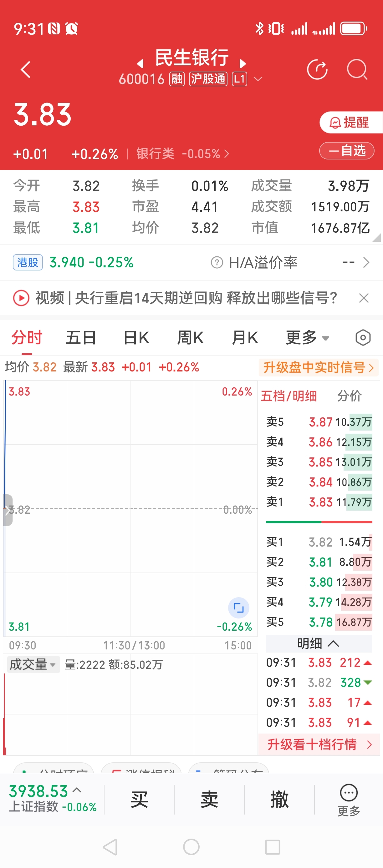Screen dimensions: 383x868
Task: Tap the 融 margin badge
Action: tap(177, 79)
